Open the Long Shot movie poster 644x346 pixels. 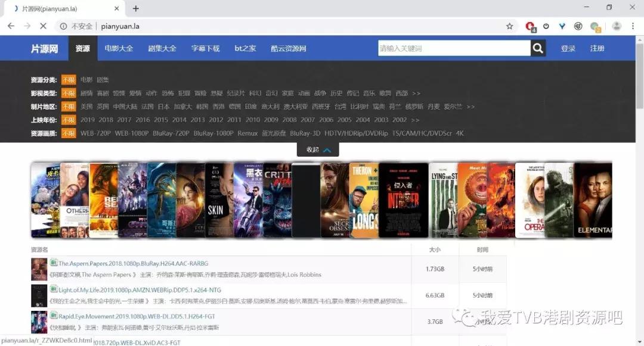coord(364,200)
